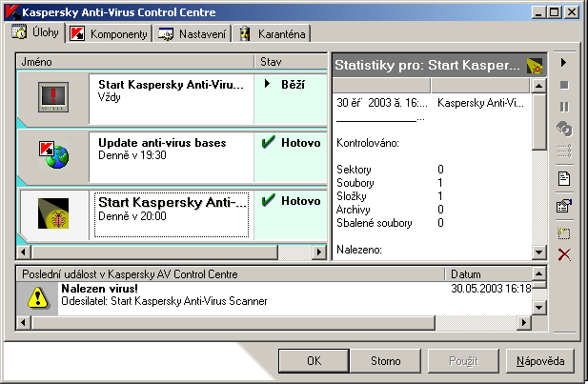Click the stop task square in sidebar

(x=564, y=85)
